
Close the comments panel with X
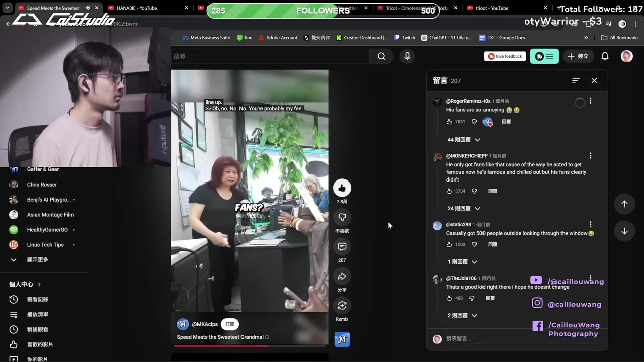click(x=594, y=81)
